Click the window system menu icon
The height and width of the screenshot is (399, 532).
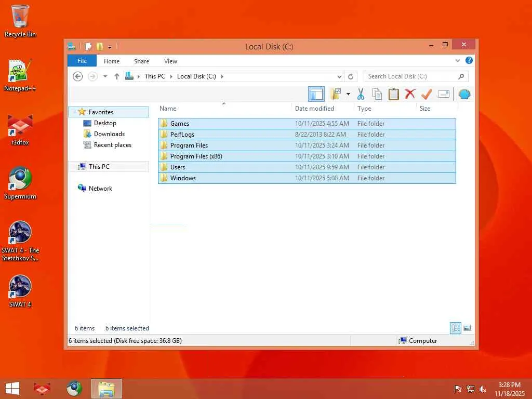pos(71,46)
